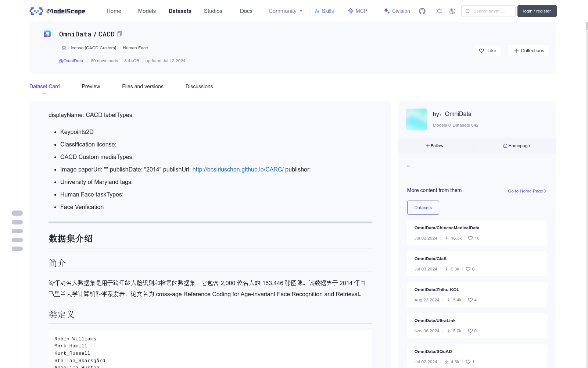
Task: Click the plus icon beside Collections
Action: 516,51
